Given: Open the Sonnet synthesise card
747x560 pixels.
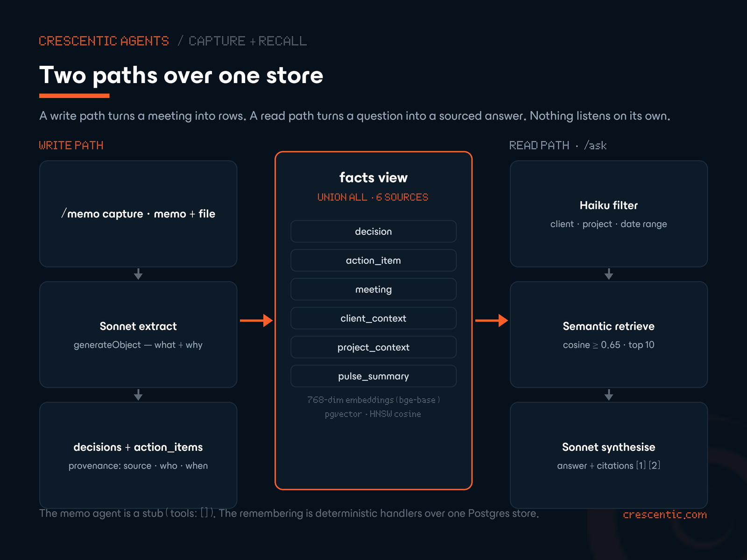Looking at the screenshot, I should coord(609,455).
